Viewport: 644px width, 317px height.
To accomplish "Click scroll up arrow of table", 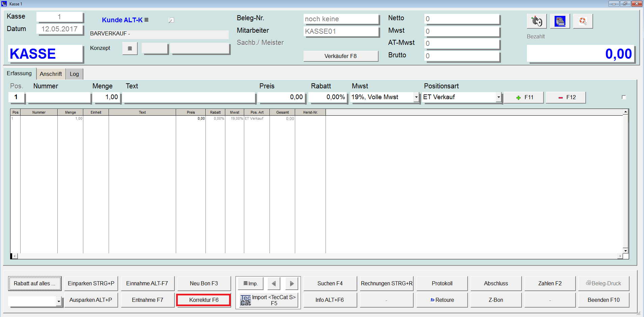I will point(625,112).
